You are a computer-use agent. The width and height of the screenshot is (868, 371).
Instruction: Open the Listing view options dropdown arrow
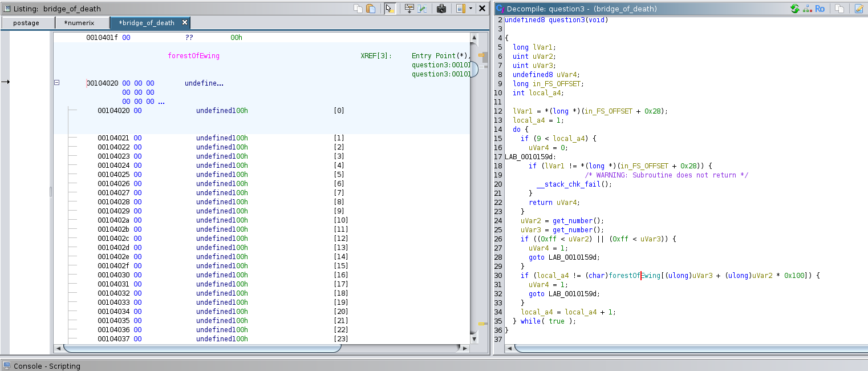point(470,9)
